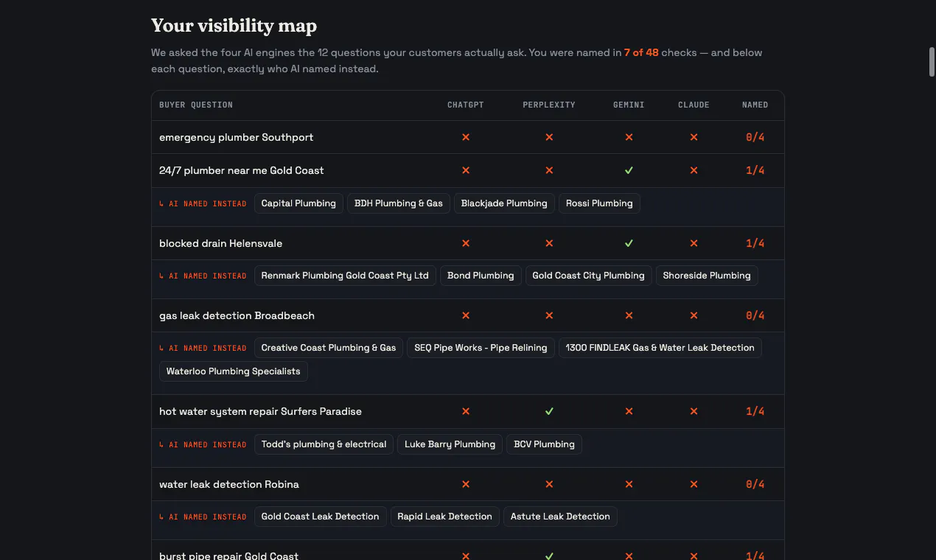Click Gemini checkmark for blocked drain Helensvale
Screen dimensions: 936x560
click(629, 243)
